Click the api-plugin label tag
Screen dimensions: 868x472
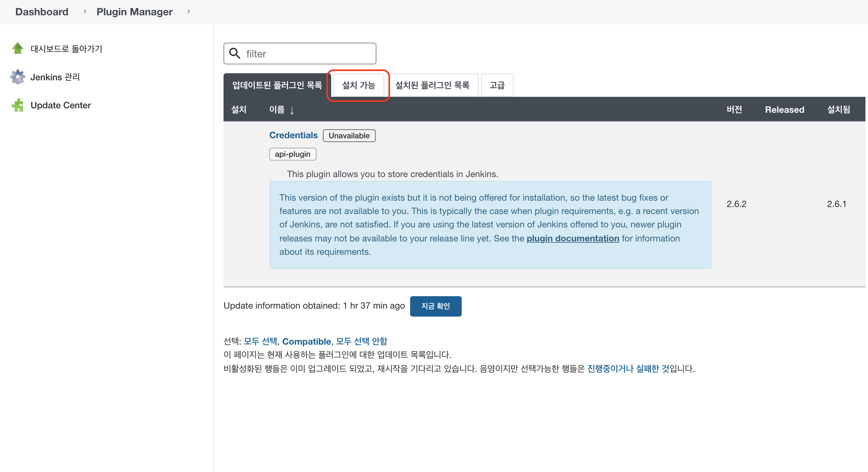click(292, 154)
